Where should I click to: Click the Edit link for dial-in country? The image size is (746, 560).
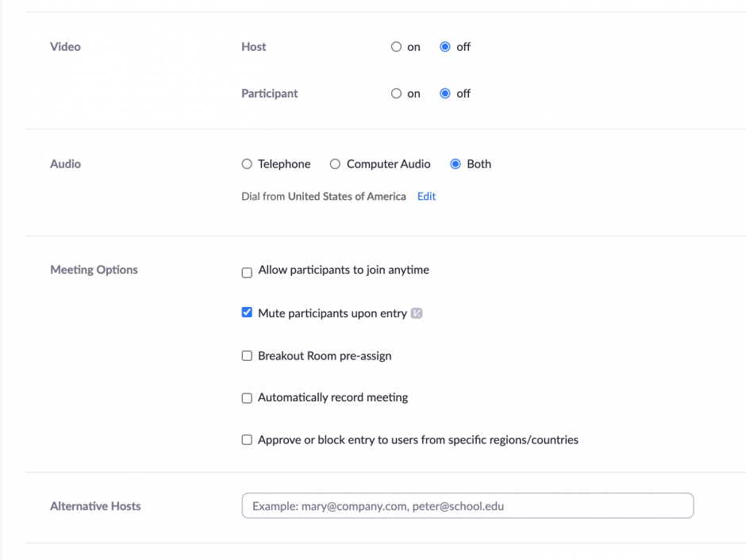pos(426,197)
